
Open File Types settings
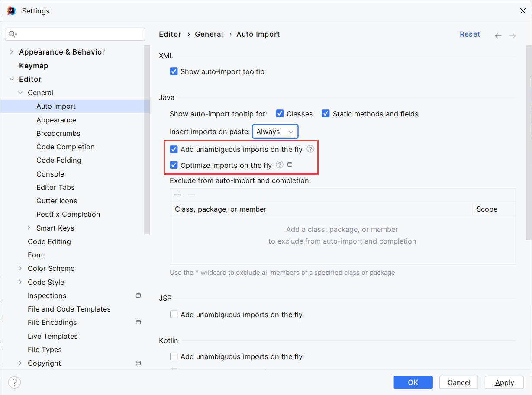45,350
